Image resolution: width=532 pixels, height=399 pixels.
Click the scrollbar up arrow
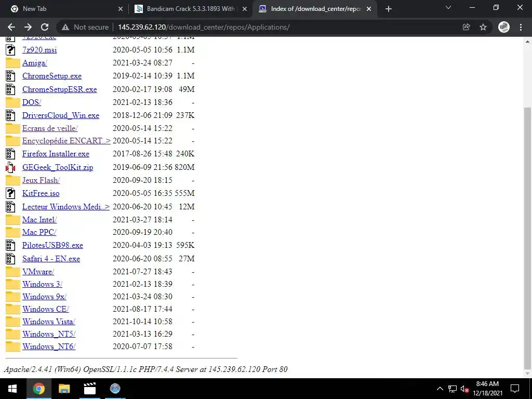[x=528, y=42]
